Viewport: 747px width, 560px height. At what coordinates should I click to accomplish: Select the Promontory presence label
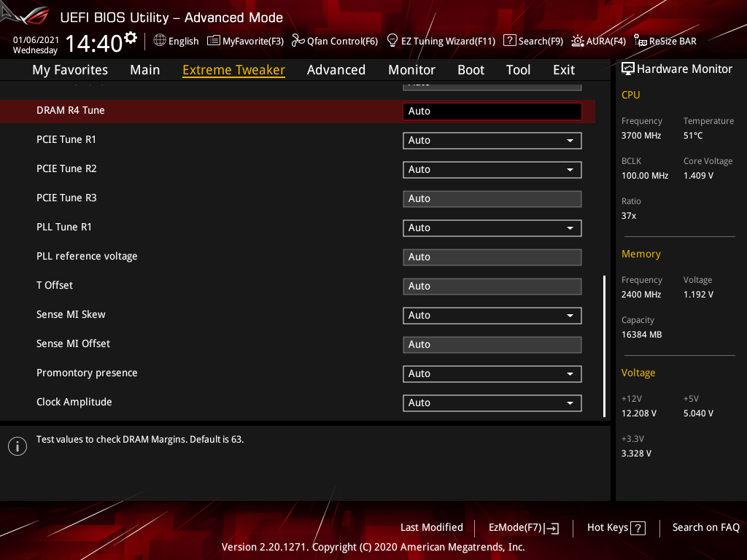pos(87,373)
